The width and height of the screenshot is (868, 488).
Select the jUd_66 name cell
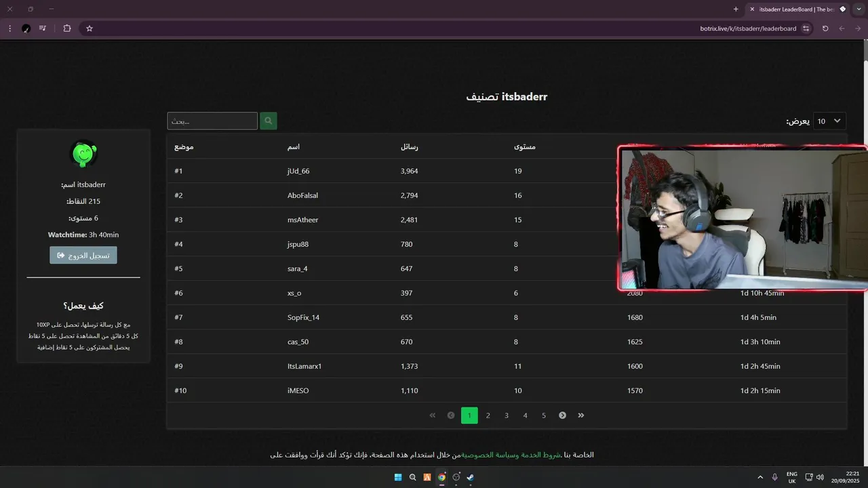(x=298, y=171)
